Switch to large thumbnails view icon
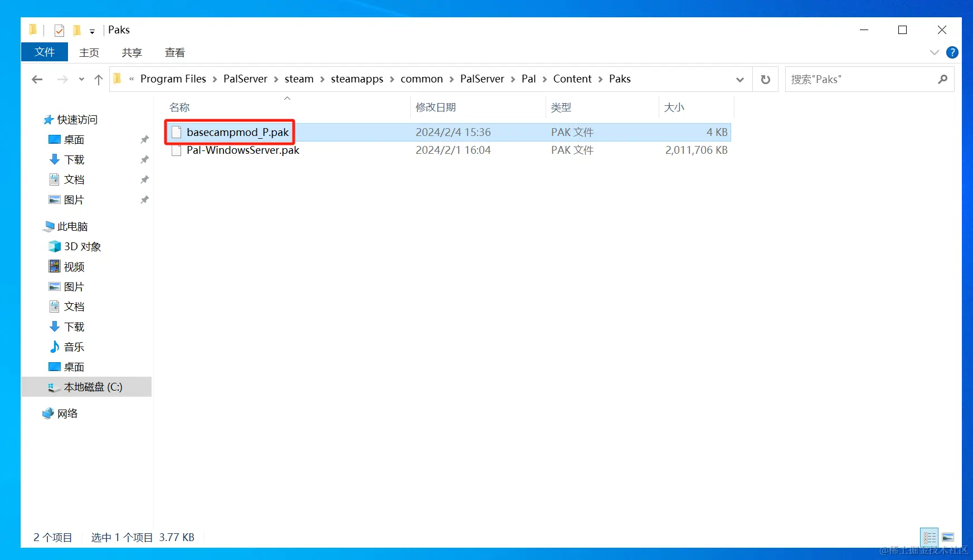 (x=948, y=538)
